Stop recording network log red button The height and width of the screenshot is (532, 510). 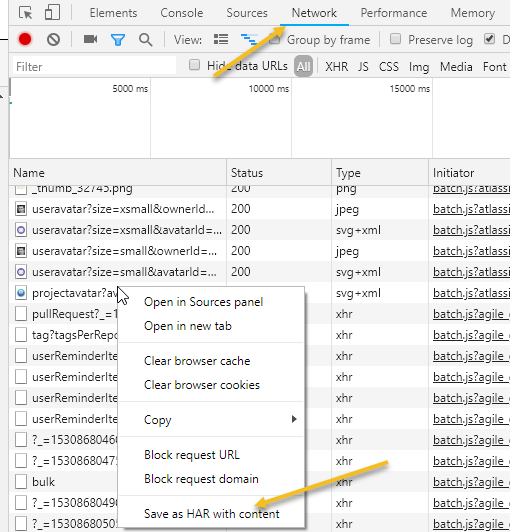click(25, 39)
